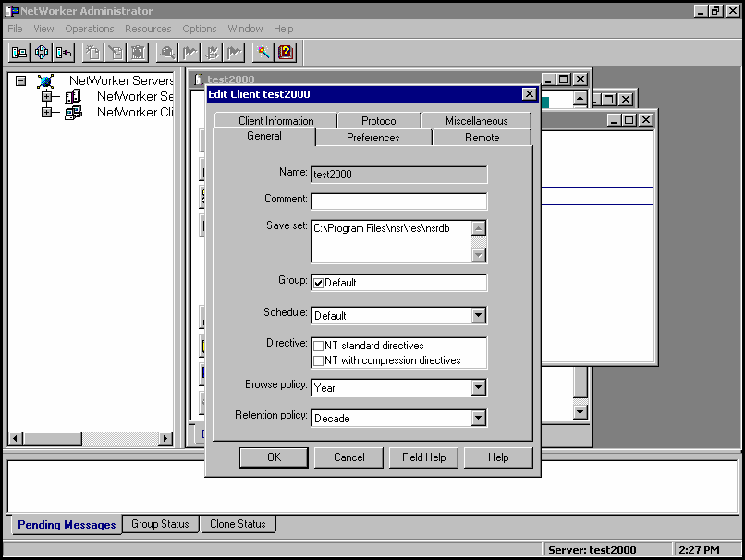Show the Pending Messages tab

tap(67, 524)
